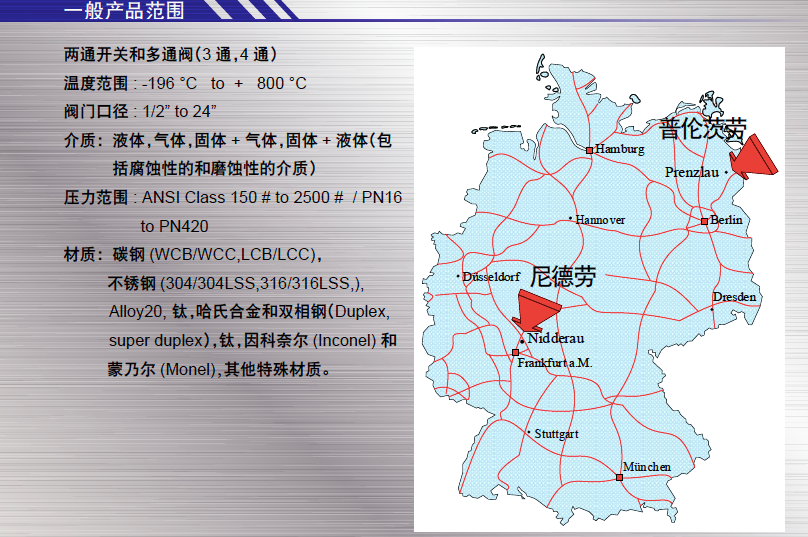
Task: Click the 两通开关和多通阀 text line
Action: (x=170, y=54)
